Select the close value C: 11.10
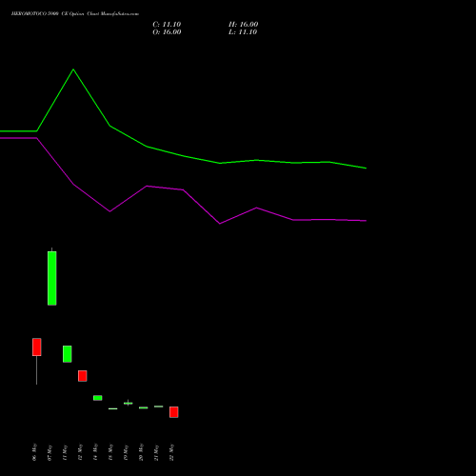Image resolution: width=476 pixels, height=476 pixels. (x=167, y=25)
